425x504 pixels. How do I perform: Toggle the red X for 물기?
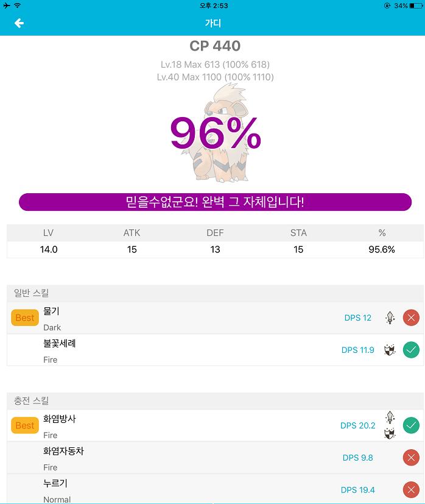coord(411,318)
